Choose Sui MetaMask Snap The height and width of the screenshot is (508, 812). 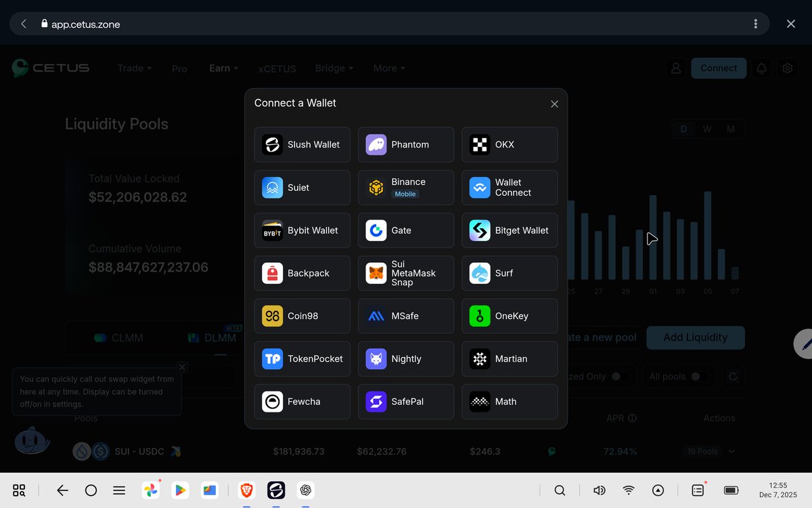[406, 273]
